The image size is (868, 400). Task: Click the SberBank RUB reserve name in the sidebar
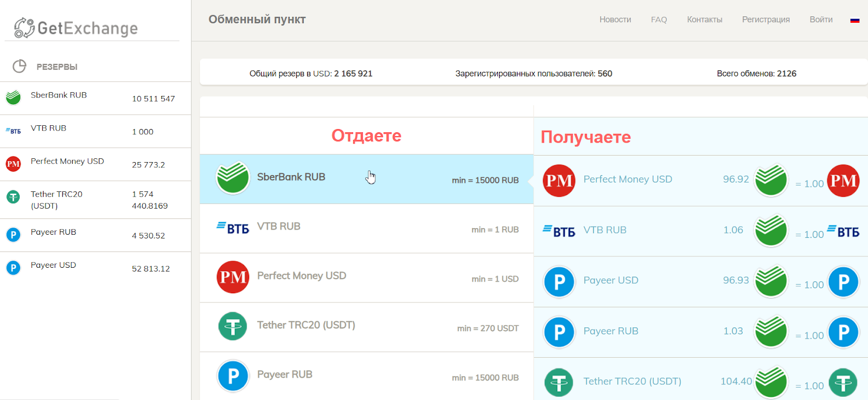click(59, 95)
